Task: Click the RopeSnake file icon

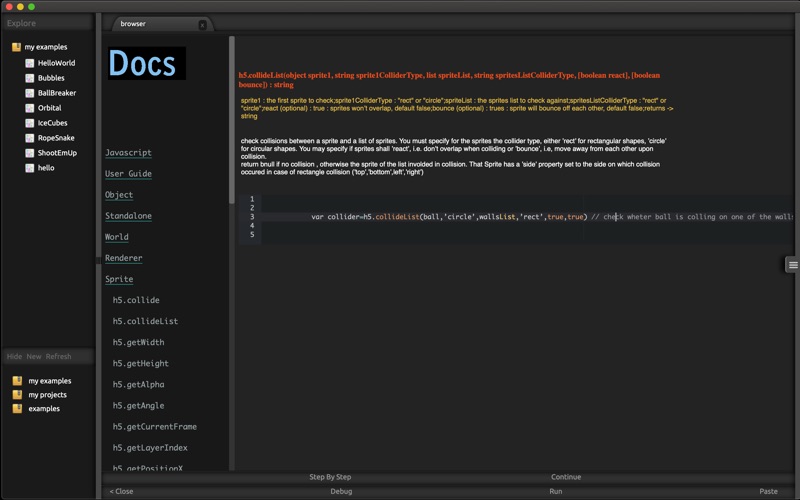Action: click(30, 138)
